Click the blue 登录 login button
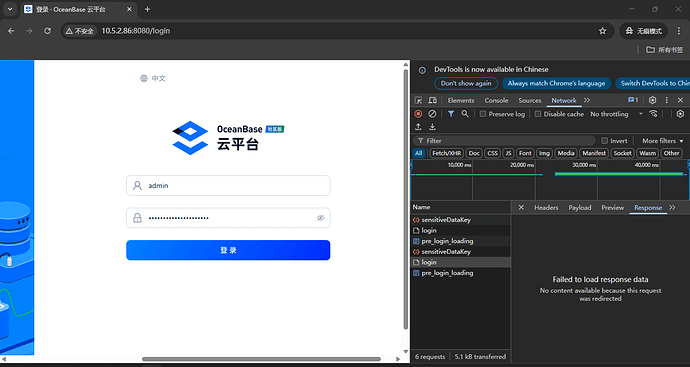The image size is (690, 367). [x=228, y=250]
